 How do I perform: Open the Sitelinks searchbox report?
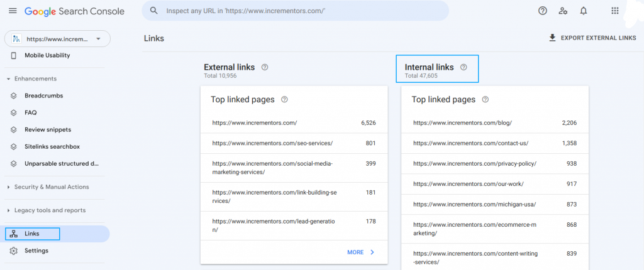click(52, 146)
